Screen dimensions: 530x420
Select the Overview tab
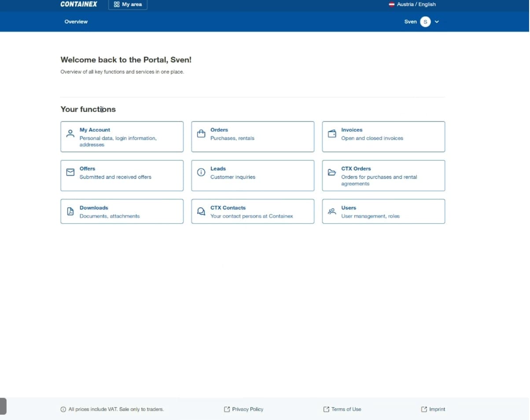[76, 22]
